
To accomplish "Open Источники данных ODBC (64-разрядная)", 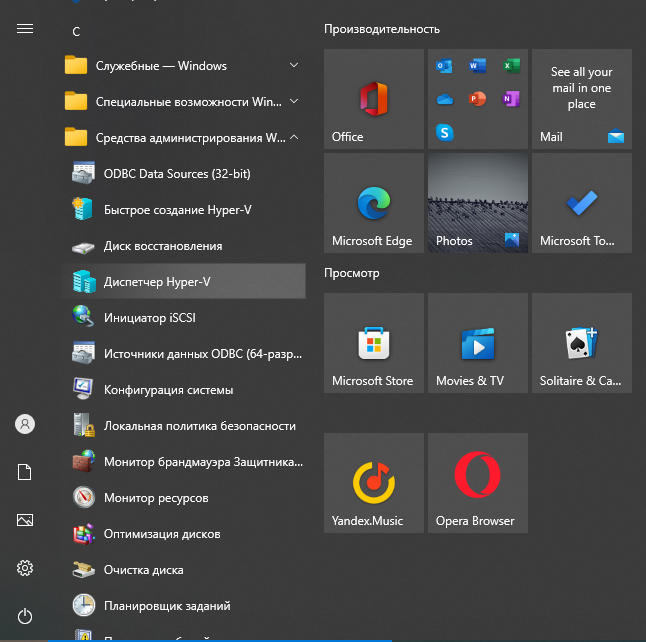I will pos(183,354).
